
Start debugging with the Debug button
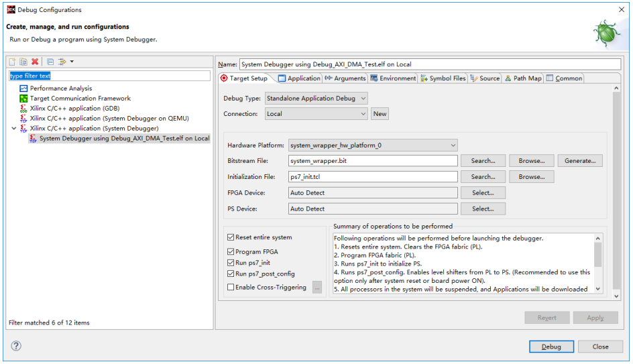click(x=551, y=347)
